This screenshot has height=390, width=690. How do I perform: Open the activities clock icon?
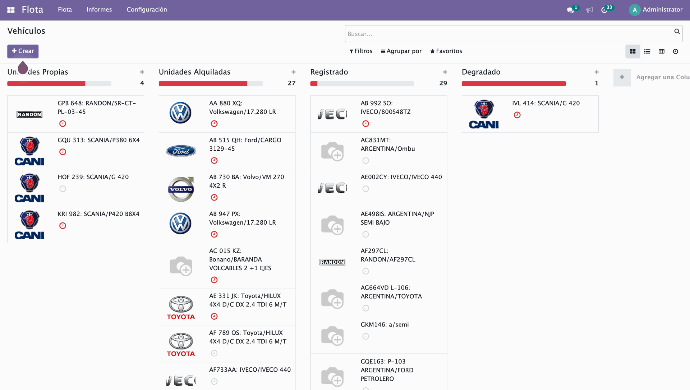point(605,10)
